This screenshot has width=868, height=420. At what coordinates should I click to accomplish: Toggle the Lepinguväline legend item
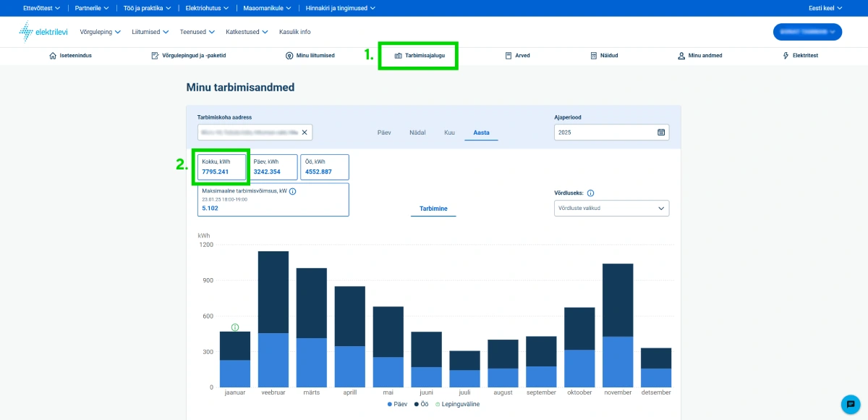[x=459, y=404]
